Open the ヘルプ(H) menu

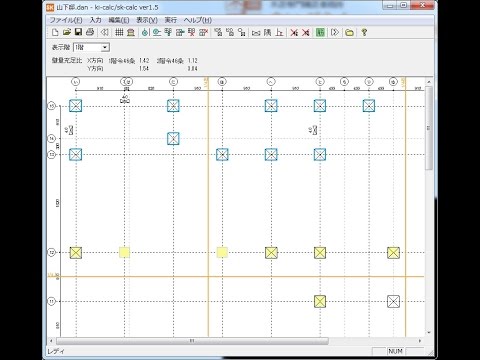[198, 20]
